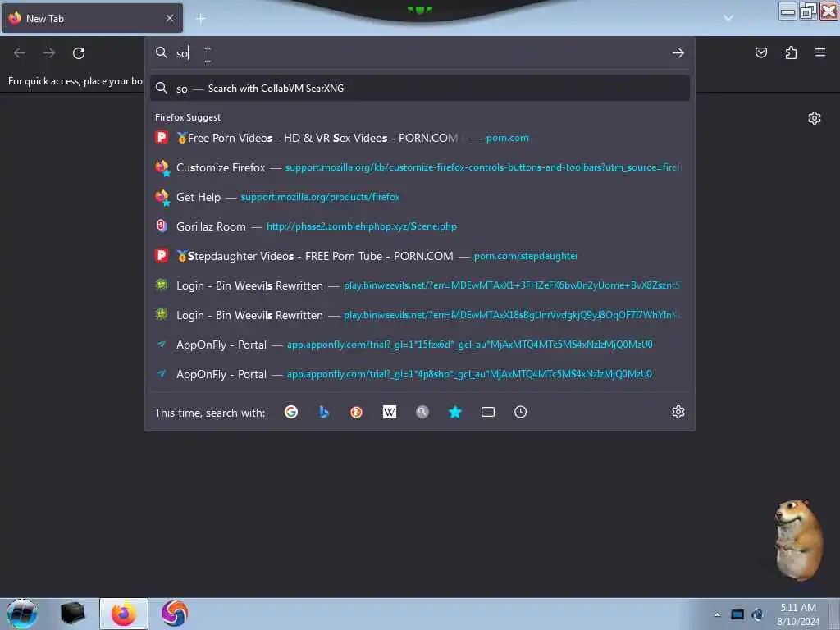The width and height of the screenshot is (840, 630).
Task: Open new tab page settings gear
Action: click(x=815, y=118)
